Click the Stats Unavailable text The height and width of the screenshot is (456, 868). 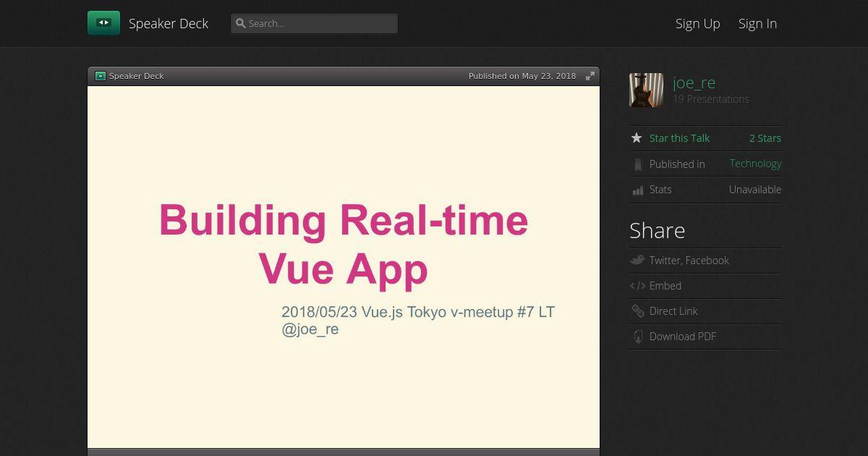point(755,190)
